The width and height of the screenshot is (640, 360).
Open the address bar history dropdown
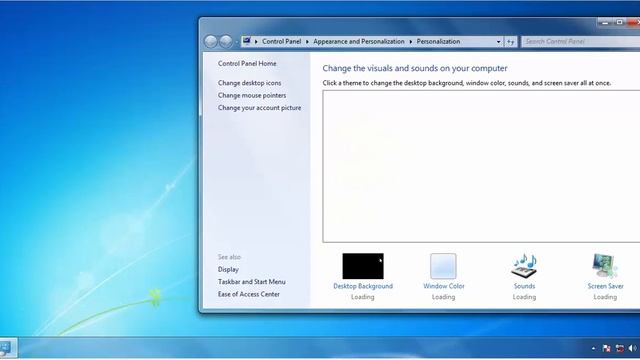click(498, 42)
